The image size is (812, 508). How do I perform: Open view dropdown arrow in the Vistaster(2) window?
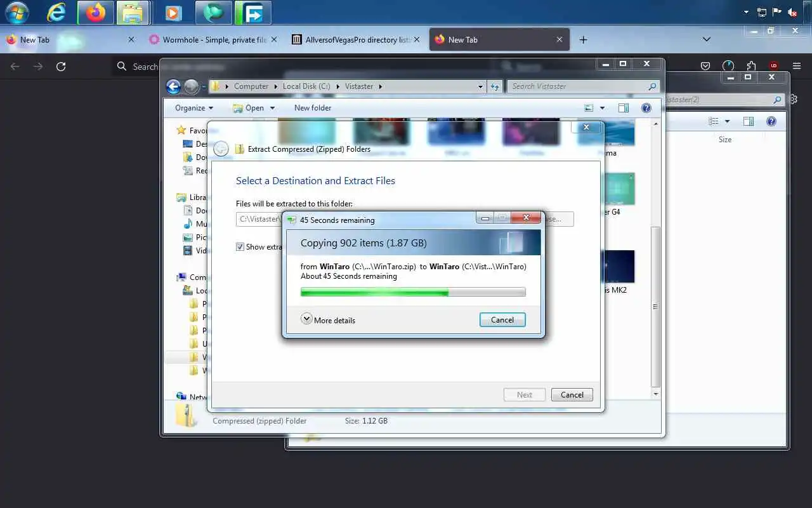[x=727, y=121]
